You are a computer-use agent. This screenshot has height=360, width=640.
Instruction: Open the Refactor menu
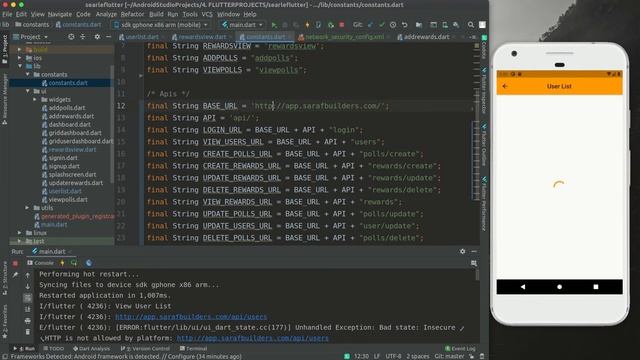[x=132, y=14]
